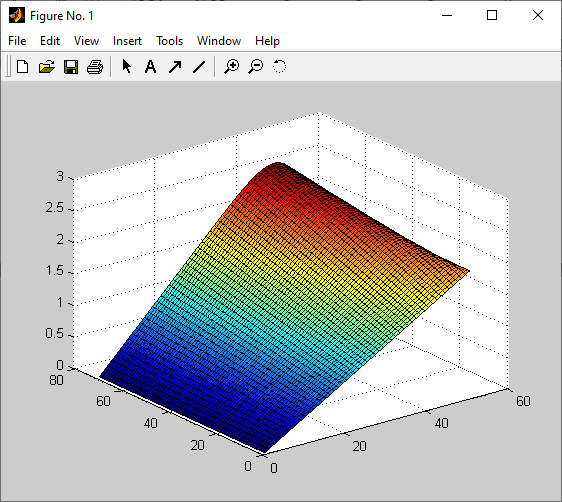The height and width of the screenshot is (502, 562).
Task: Click the red peak of the surface
Action: (x=278, y=167)
